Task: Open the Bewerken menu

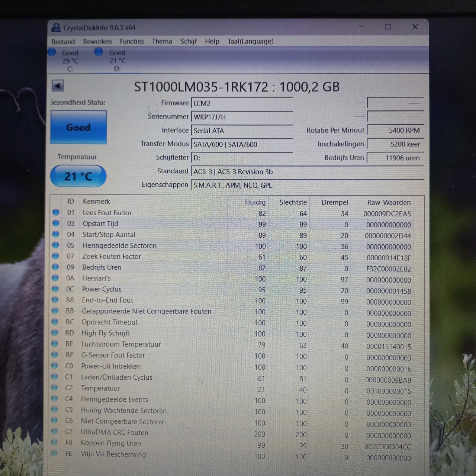Action: (97, 42)
